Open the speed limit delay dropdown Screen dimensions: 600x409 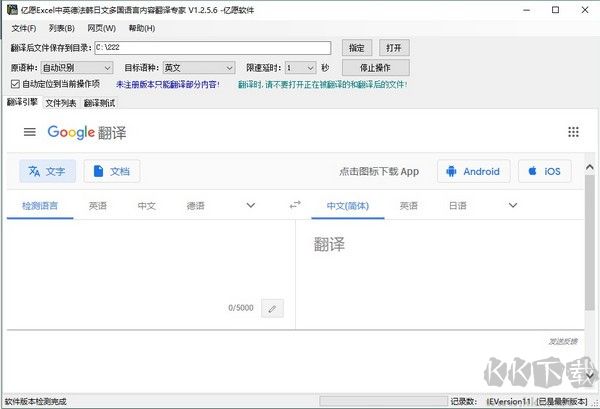[300, 68]
